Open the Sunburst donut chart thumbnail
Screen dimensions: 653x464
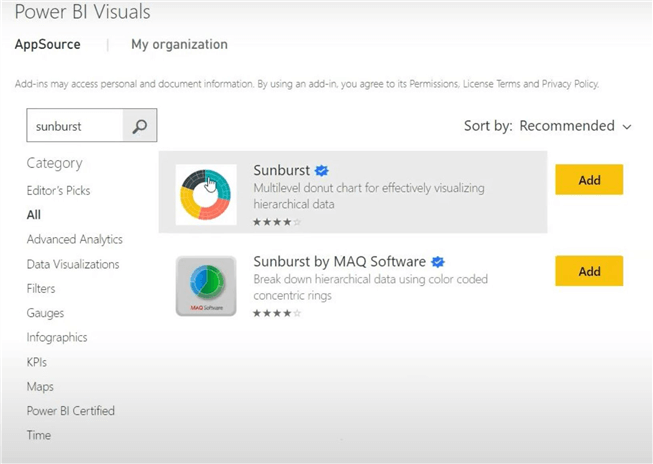tap(206, 194)
